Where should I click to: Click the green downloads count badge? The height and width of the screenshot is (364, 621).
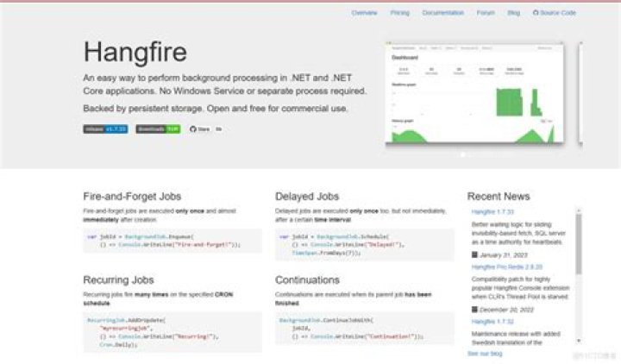tap(158, 129)
